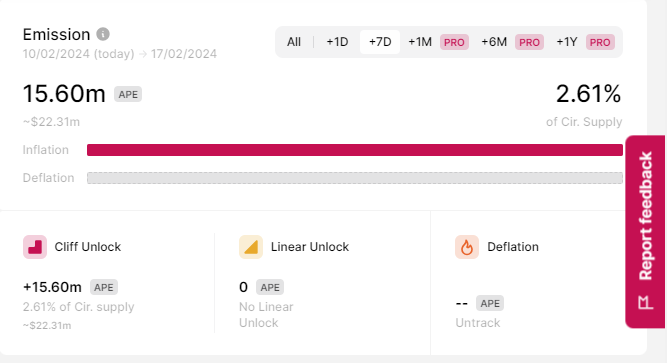Click the Linear Unlock triangle icon

coord(251,247)
